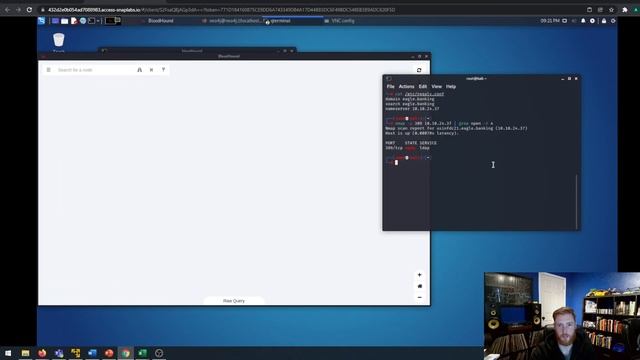This screenshot has height=360, width=640.
Task: Click the '389/tcp open ldap' result line
Action: (407, 148)
